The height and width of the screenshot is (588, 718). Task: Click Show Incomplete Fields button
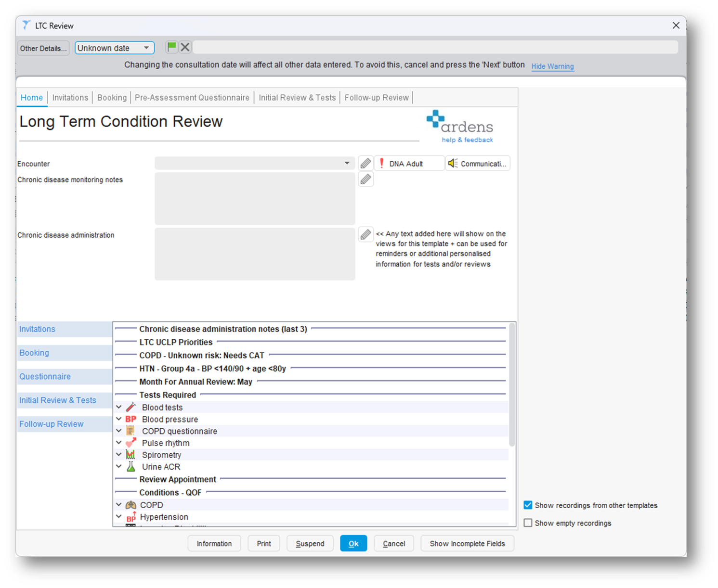tap(468, 544)
